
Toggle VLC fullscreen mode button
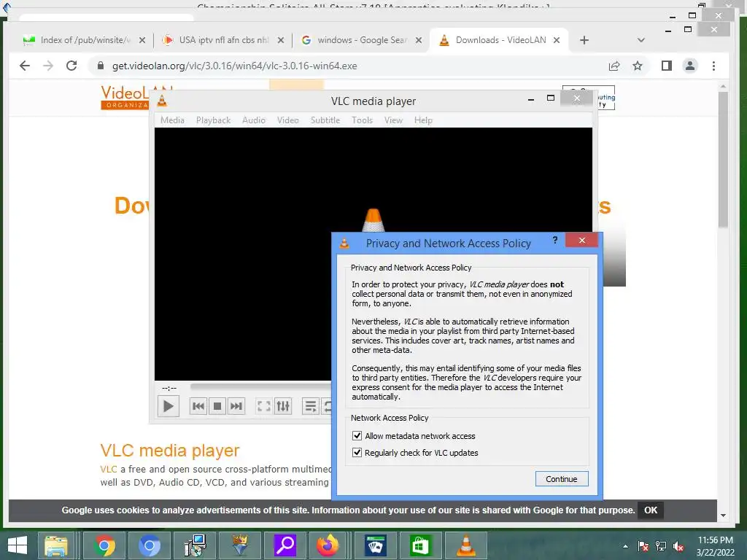point(263,406)
